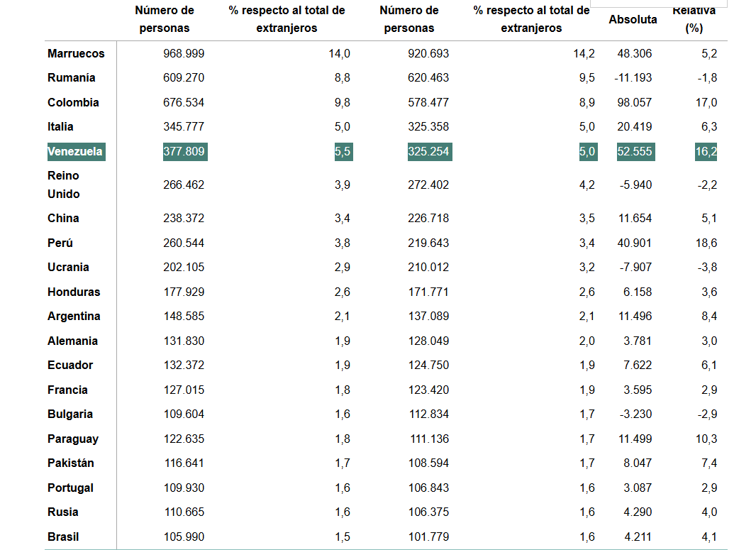
Task: Click Argentina's relative variation 8,4
Action: pos(708,317)
